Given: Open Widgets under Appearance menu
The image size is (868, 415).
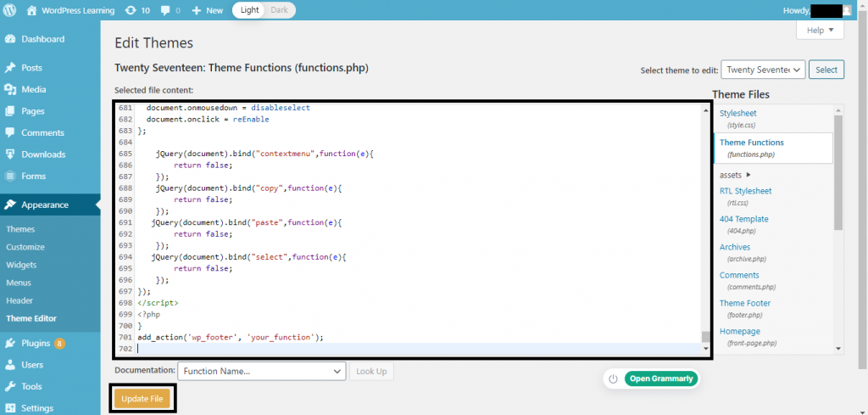Looking at the screenshot, I should (21, 265).
